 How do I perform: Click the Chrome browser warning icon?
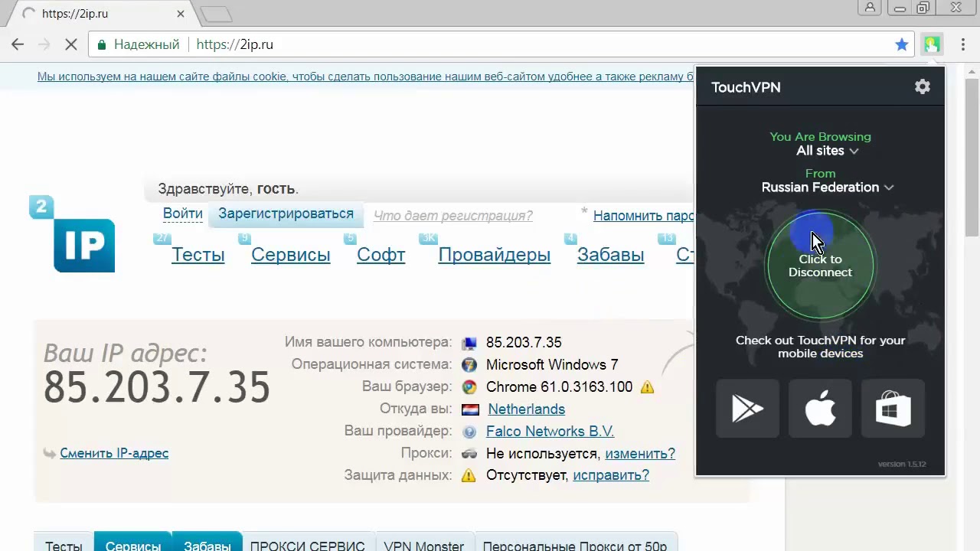click(648, 387)
